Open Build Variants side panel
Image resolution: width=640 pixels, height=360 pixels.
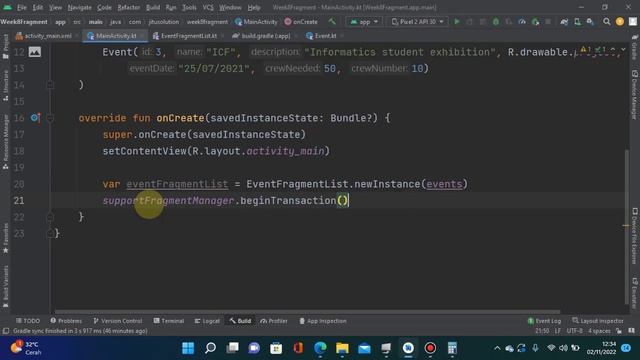[x=6, y=286]
